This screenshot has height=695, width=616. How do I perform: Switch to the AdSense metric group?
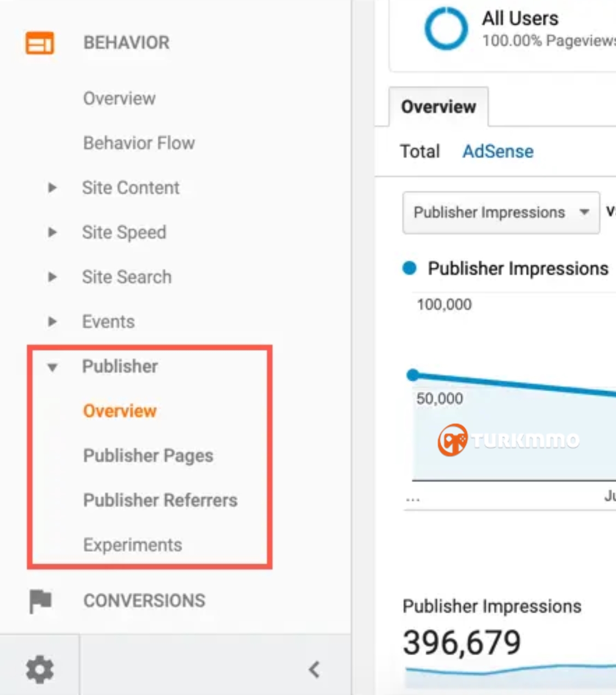(498, 151)
